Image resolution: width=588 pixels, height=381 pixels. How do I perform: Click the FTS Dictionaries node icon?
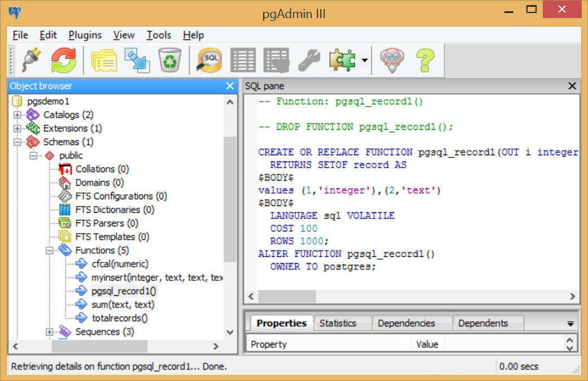tap(65, 209)
